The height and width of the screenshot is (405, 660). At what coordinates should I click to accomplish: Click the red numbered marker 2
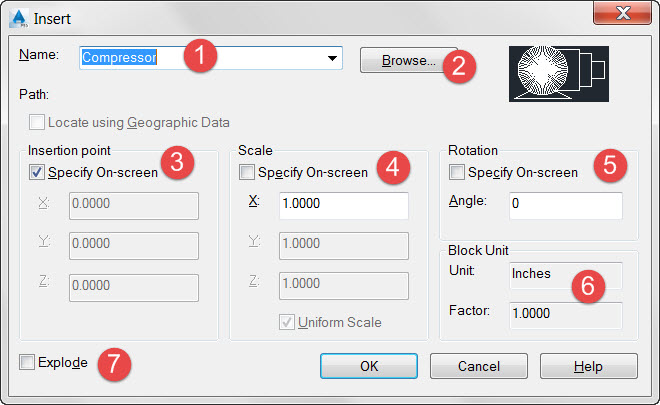coord(460,66)
